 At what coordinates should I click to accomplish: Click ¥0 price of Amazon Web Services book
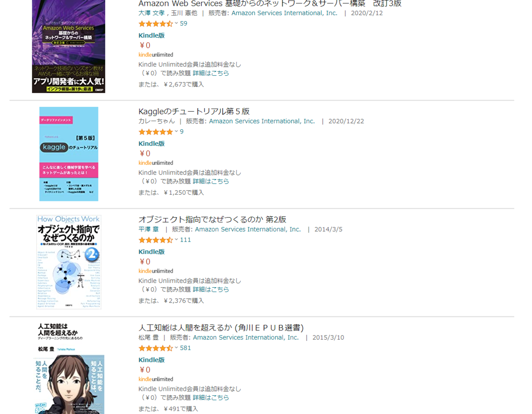145,45
